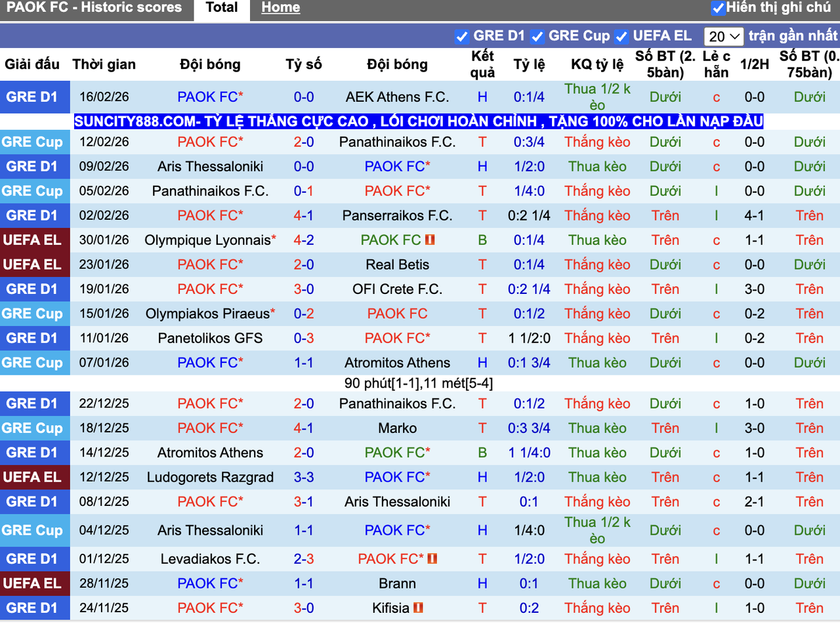
Task: Click the PAOK FC - Historic scores title
Action: pyautogui.click(x=94, y=8)
